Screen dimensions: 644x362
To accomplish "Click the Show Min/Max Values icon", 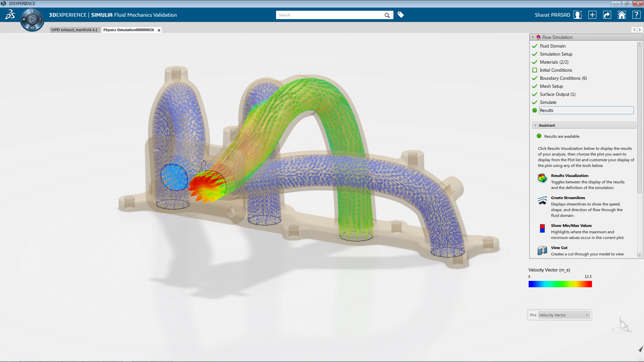I will coord(542,228).
